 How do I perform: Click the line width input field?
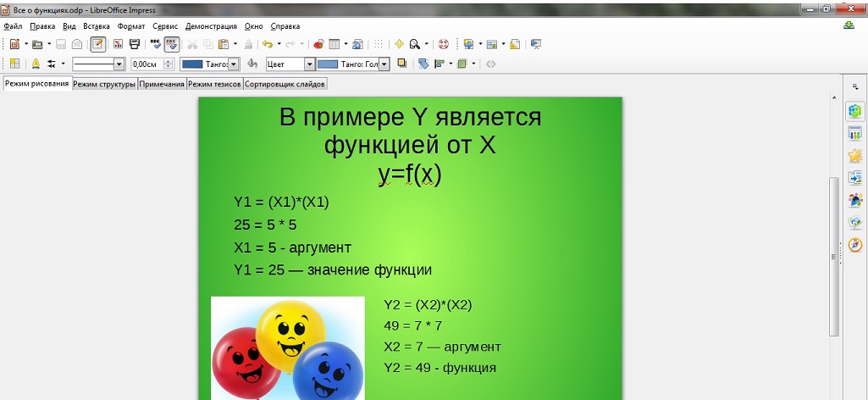[147, 64]
